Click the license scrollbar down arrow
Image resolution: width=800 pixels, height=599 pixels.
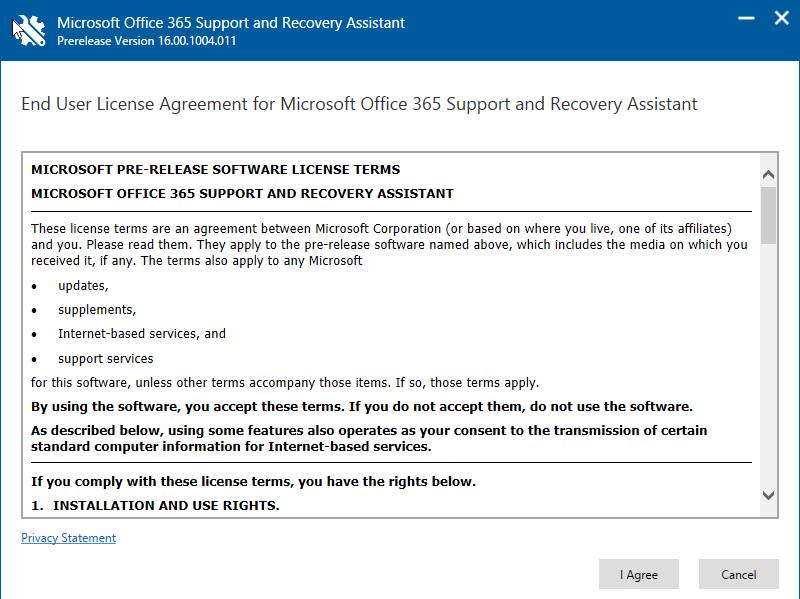pos(768,495)
